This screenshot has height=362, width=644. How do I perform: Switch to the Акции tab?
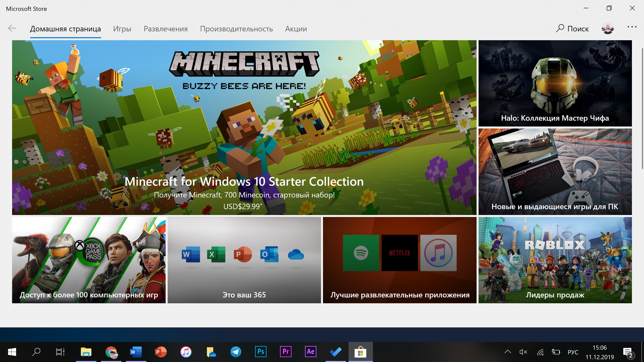click(x=296, y=29)
